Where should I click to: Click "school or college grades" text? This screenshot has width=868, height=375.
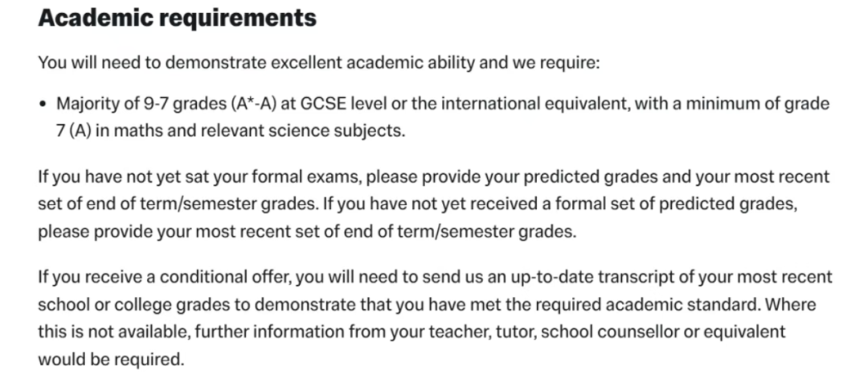point(144,304)
